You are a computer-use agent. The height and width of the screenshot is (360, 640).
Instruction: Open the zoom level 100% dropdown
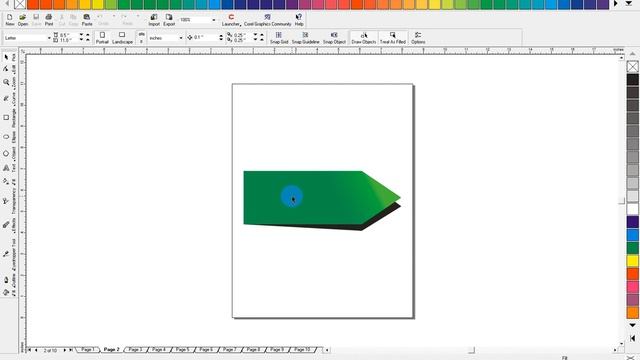(x=213, y=20)
